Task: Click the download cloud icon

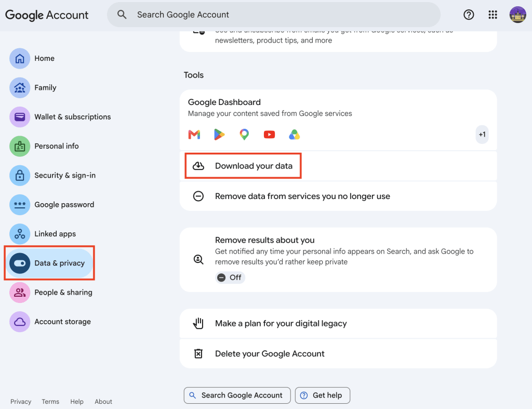Action: coord(198,166)
